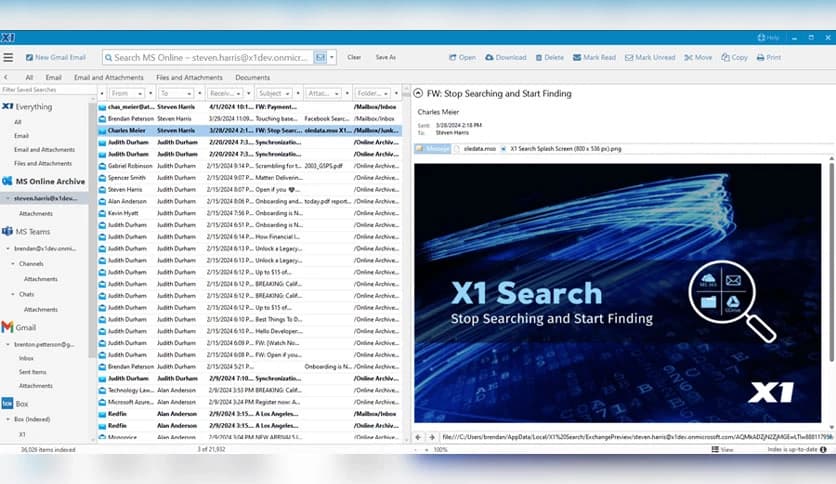Collapse the MS Teams Channels node
Viewport: 836px width, 484px height.
(13, 264)
